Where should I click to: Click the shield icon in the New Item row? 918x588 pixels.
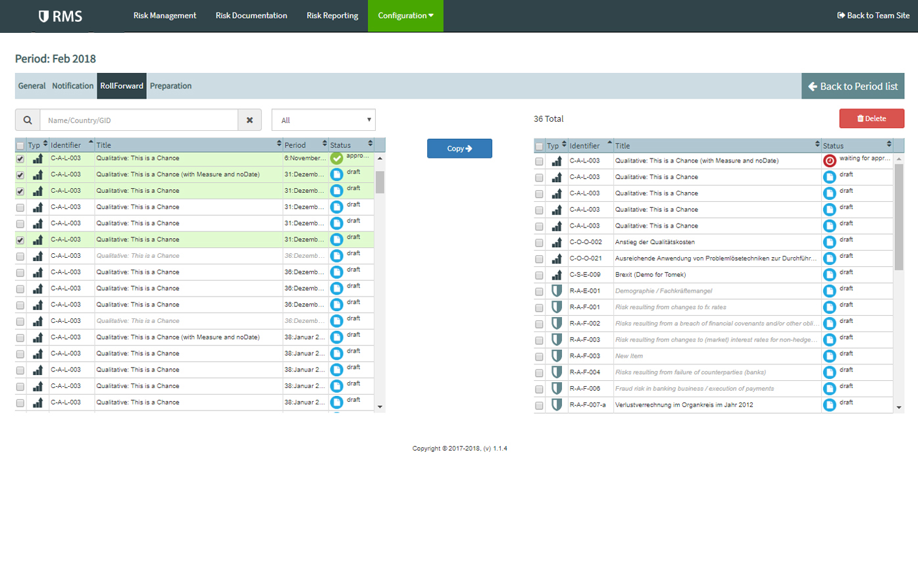pos(557,356)
